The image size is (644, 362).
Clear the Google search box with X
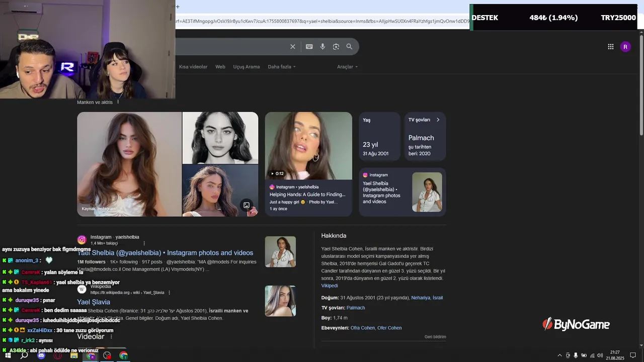tap(293, 47)
